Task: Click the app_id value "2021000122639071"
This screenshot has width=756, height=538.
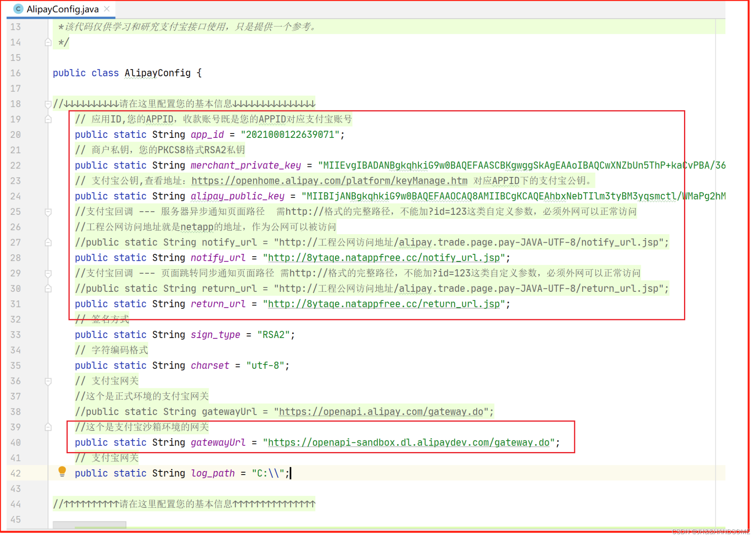Action: pyautogui.click(x=290, y=135)
